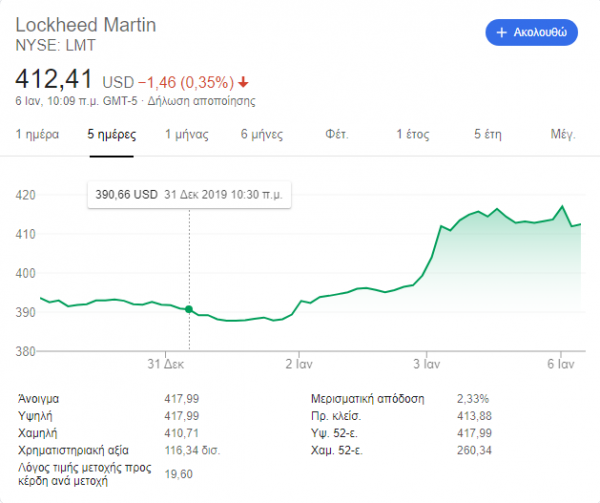Click the timestamp 6 Ιαν, 10:09 π.μ. GMT-5
The image size is (600, 503).
coord(76,101)
